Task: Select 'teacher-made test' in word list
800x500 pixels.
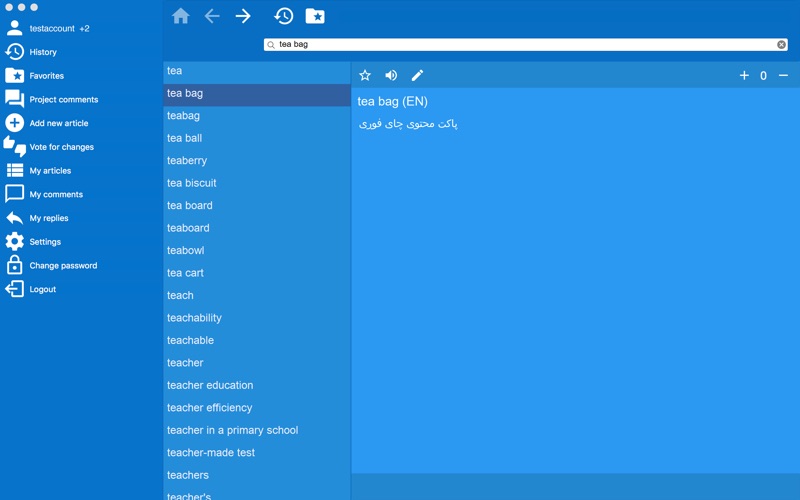Action: (x=257, y=453)
